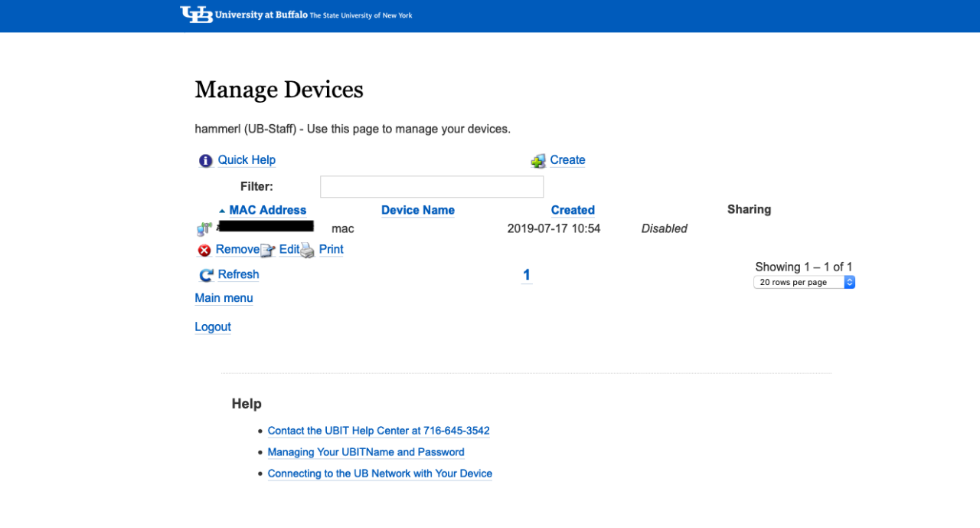Image resolution: width=980 pixels, height=528 pixels.
Task: Open the rows per page dropdown
Action: [x=804, y=283]
